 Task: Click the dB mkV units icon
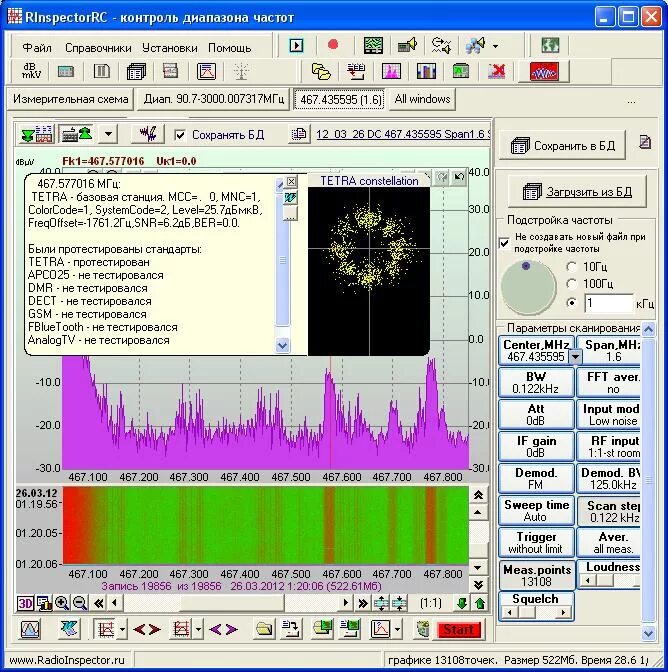tap(31, 71)
